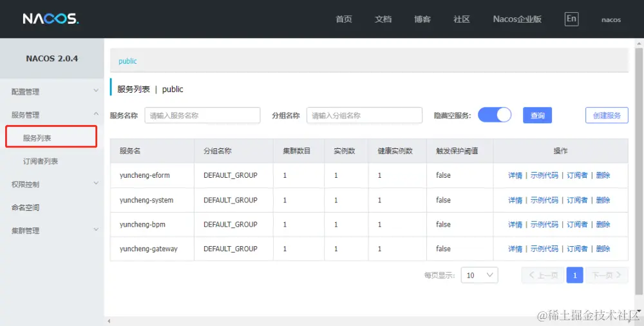Expand the 配置管理 menu chevron

96,91
